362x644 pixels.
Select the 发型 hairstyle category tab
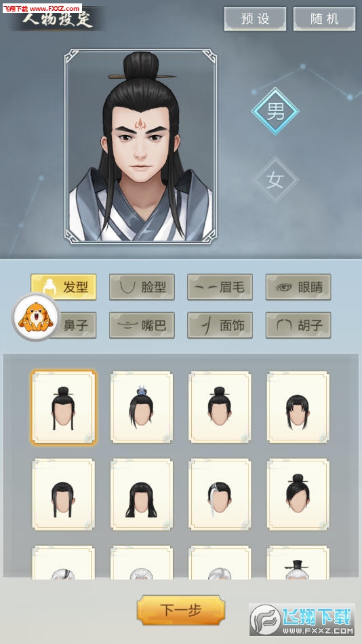pyautogui.click(x=64, y=286)
